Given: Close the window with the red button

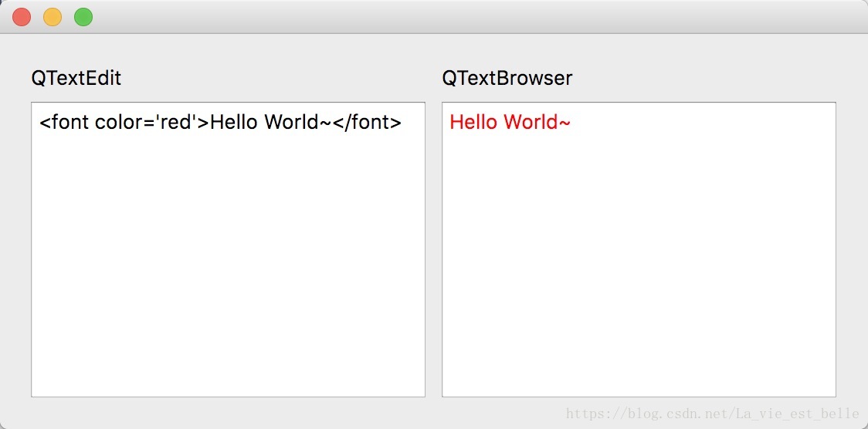Looking at the screenshot, I should pyautogui.click(x=22, y=17).
